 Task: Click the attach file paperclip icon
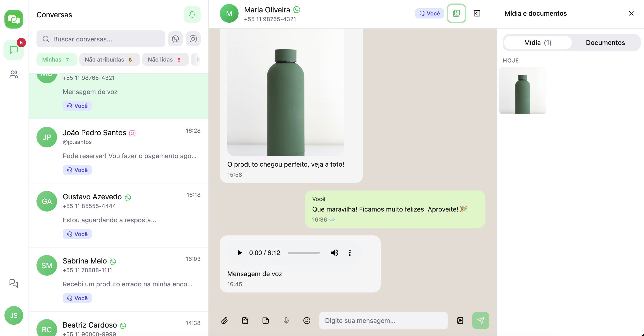point(224,321)
